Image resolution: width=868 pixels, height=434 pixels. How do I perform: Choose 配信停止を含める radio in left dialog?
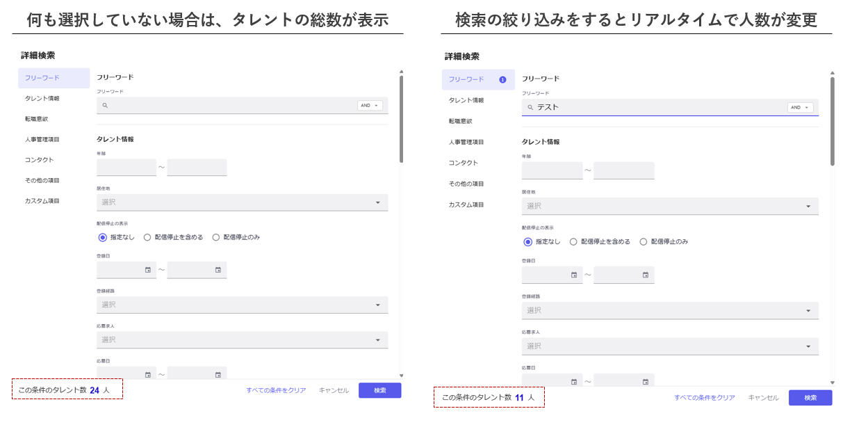tap(147, 237)
